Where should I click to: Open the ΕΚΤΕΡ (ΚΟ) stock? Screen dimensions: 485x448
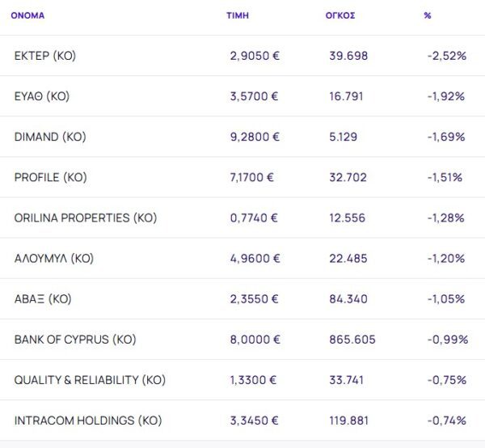point(45,56)
